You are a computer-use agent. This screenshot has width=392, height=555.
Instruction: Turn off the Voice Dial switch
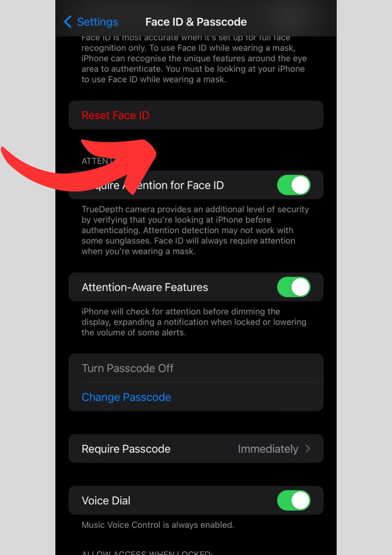[294, 500]
